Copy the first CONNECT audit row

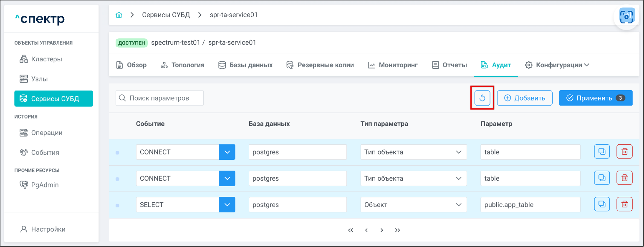point(601,152)
